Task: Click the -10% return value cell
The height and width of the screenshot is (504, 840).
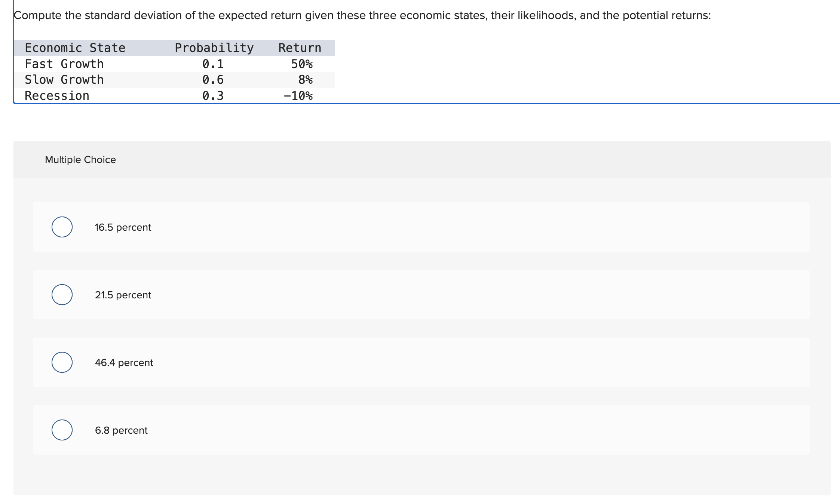Action: pos(298,95)
